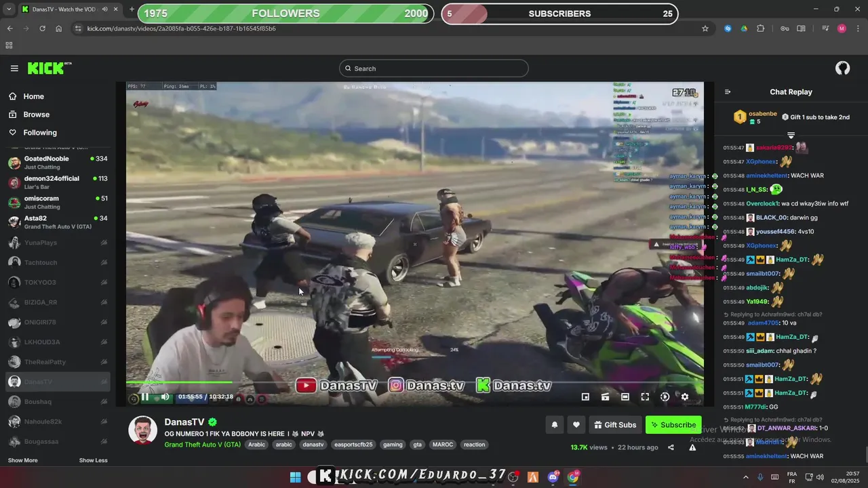Share this video

point(671,447)
